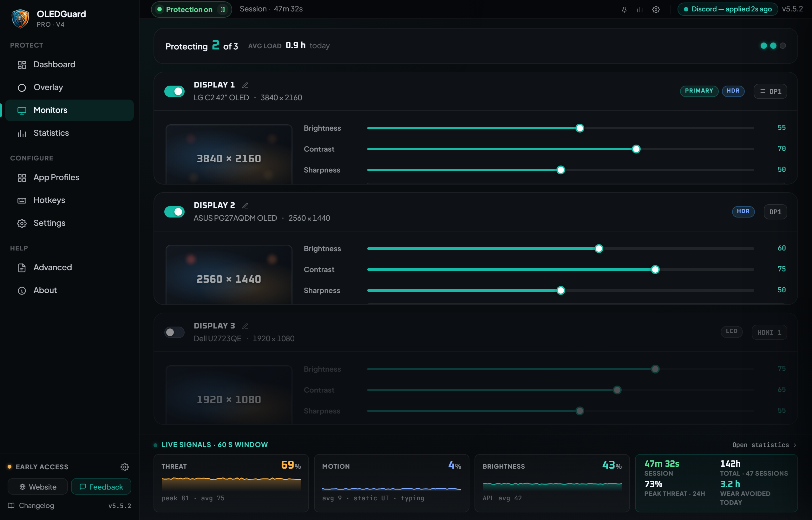Click Discord applied profile pill
812x520 pixels.
coord(728,9)
